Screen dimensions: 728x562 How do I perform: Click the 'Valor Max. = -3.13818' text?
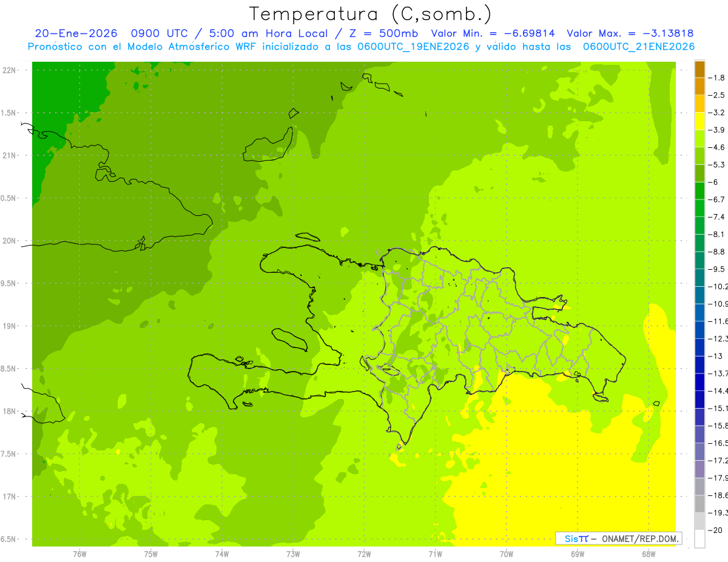(630, 33)
